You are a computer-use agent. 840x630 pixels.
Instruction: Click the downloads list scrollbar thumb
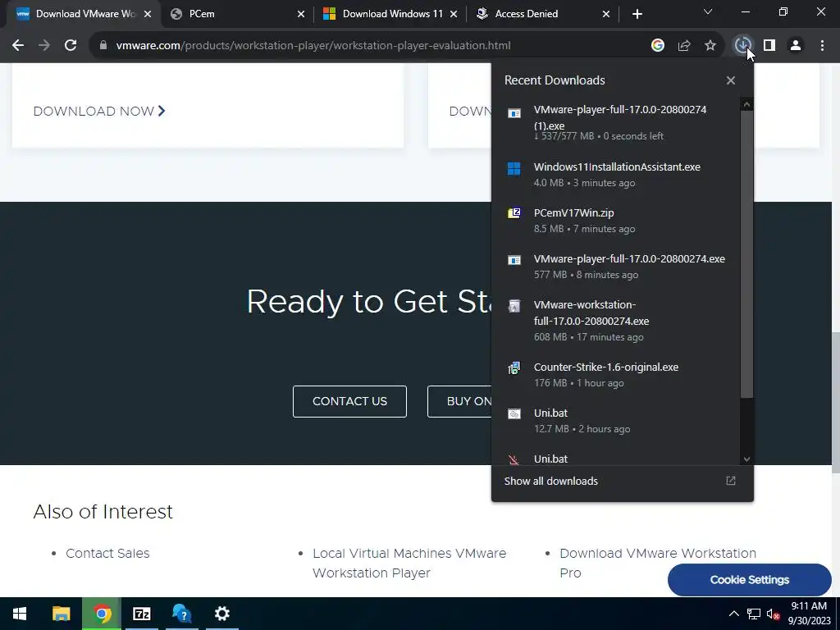coord(746,254)
